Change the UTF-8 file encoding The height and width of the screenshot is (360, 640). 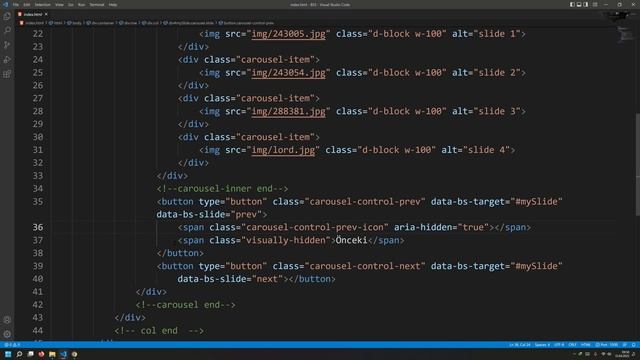click(x=559, y=345)
